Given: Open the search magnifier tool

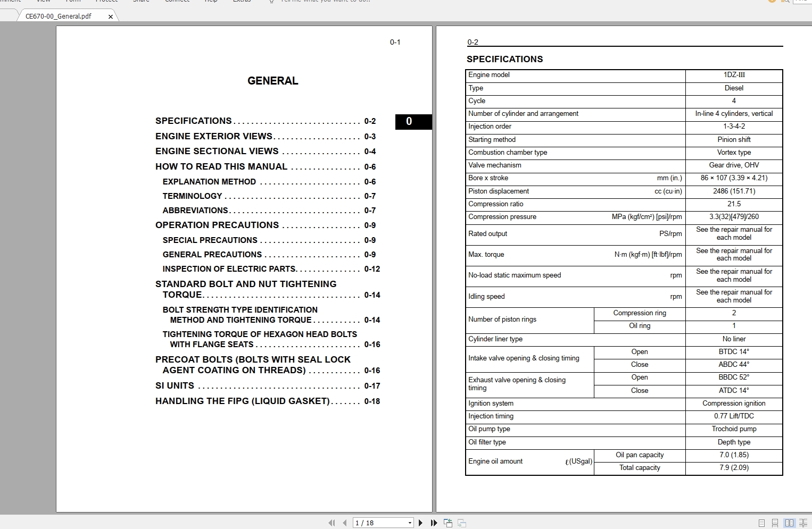Looking at the screenshot, I should pyautogui.click(x=785, y=2).
